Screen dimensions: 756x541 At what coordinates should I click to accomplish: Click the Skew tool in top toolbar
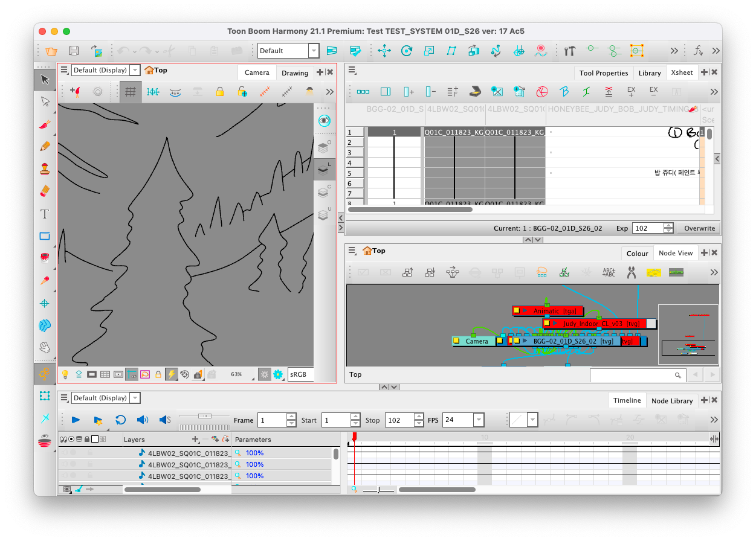pyautogui.click(x=451, y=51)
